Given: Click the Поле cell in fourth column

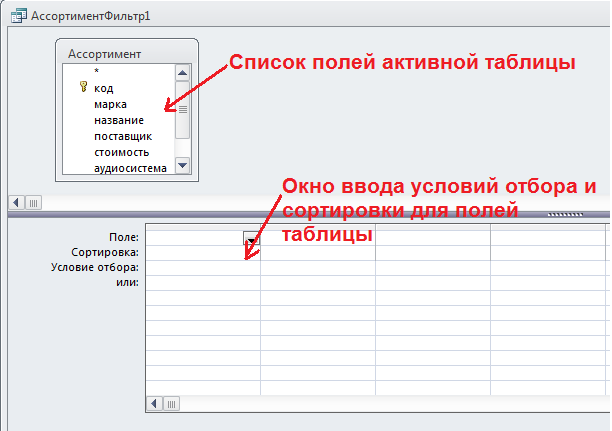Looking at the screenshot, I should 548,238.
